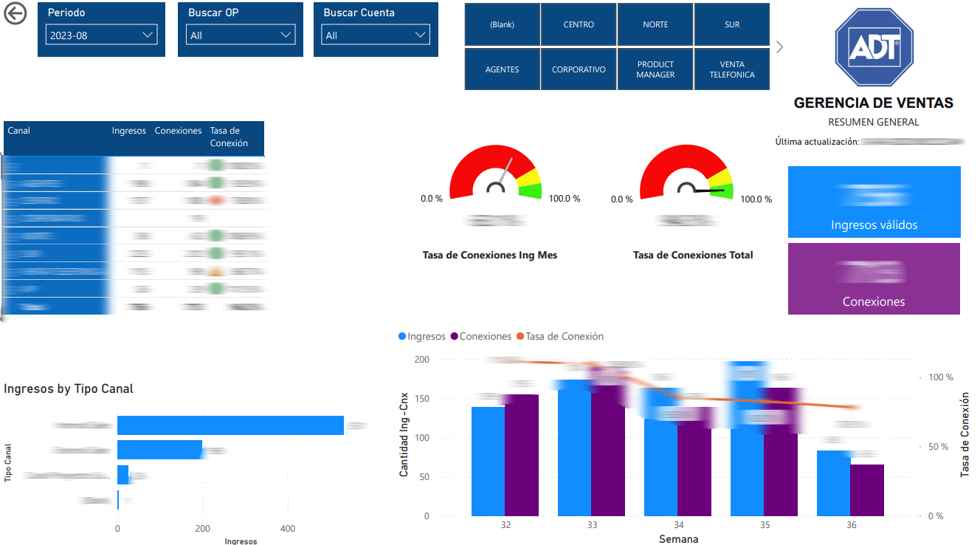The image size is (980, 545).
Task: Select the CORPORATIVO slicer tile
Action: (x=579, y=69)
